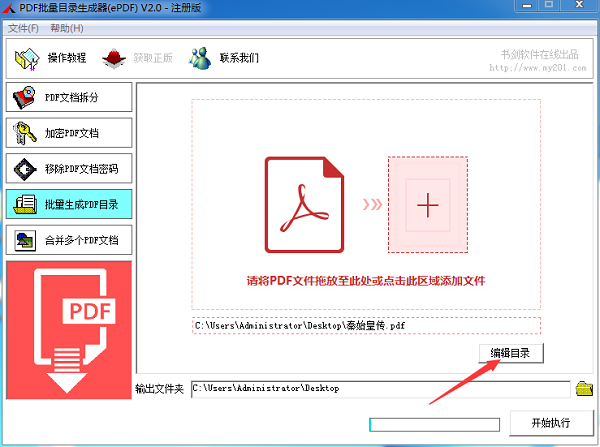Select 加密PDF文档 key icon option

[22, 133]
